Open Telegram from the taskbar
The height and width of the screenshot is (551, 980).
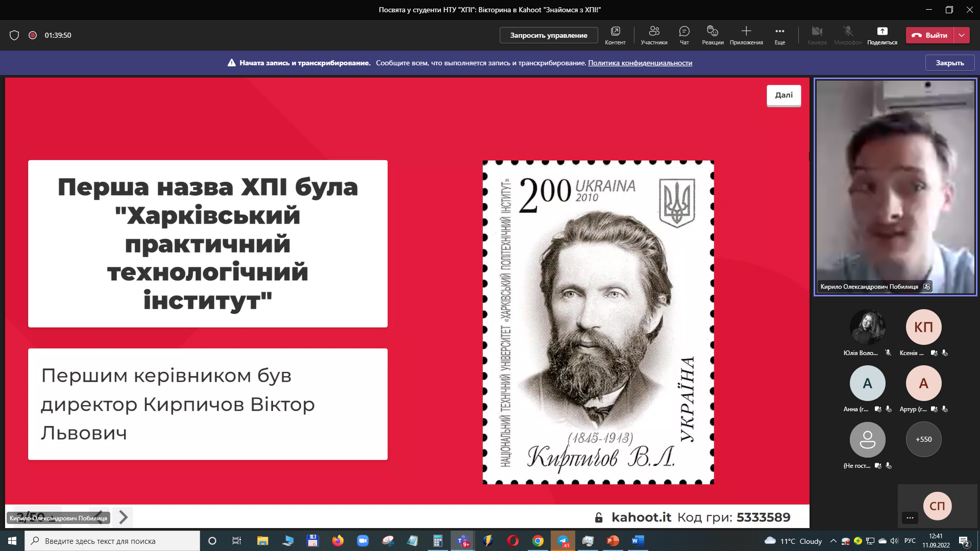[563, 541]
